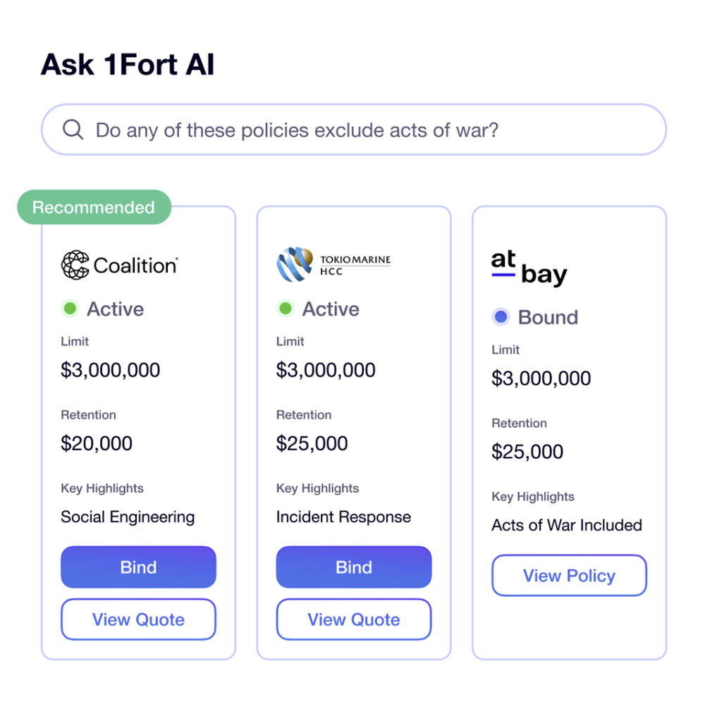Click the Recommended badge

click(x=94, y=207)
